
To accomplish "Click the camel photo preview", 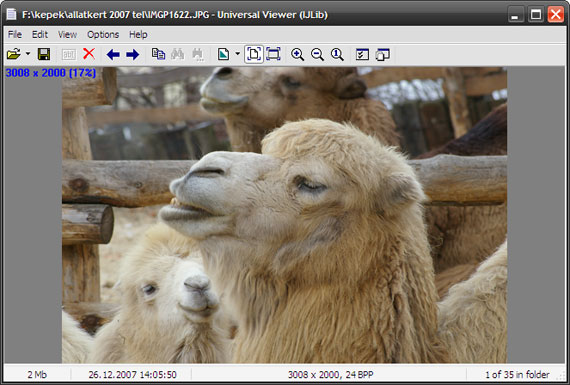I will coord(284,215).
